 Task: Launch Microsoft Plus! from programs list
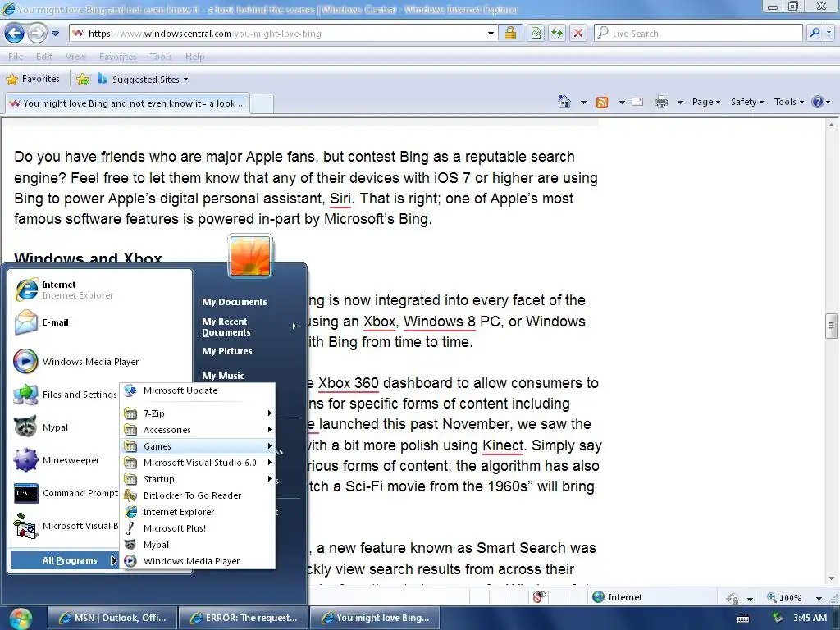coord(198,528)
